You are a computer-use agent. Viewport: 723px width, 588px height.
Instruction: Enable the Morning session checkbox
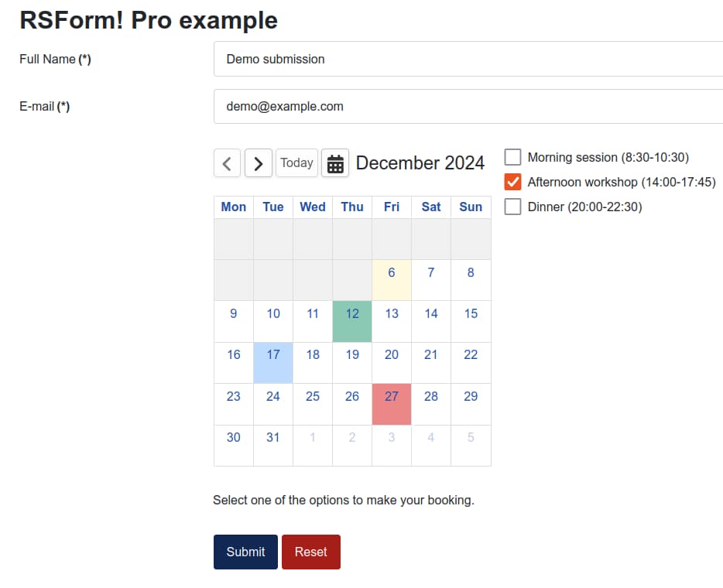(x=512, y=158)
